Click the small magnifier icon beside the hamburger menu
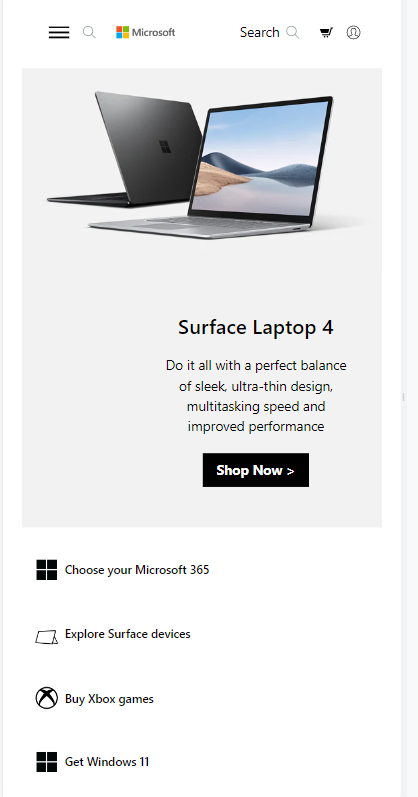The image size is (418, 797). tap(89, 33)
